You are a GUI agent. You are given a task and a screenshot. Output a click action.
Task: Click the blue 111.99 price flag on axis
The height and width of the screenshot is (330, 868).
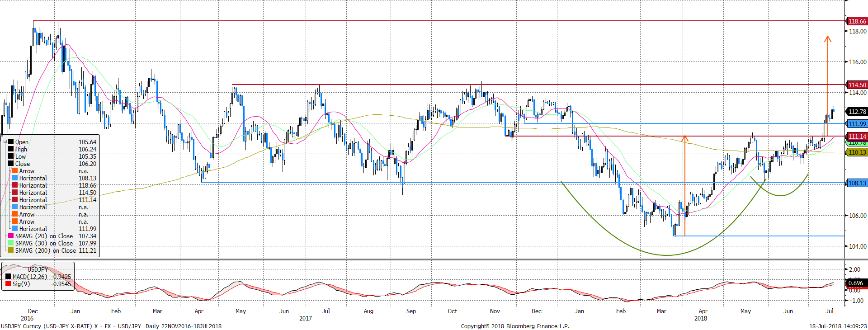pos(856,123)
